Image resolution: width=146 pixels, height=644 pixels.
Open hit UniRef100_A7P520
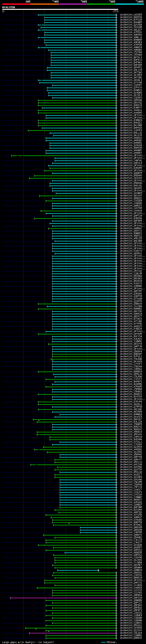[131, 32]
